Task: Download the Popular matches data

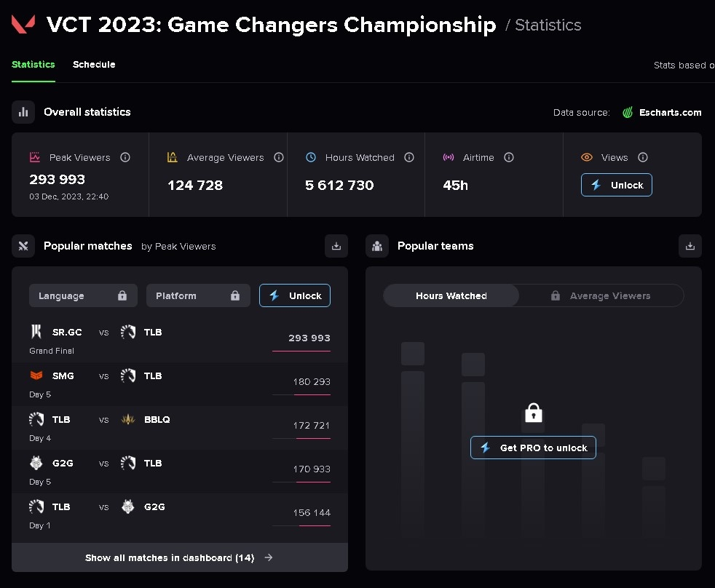Action: coord(336,246)
